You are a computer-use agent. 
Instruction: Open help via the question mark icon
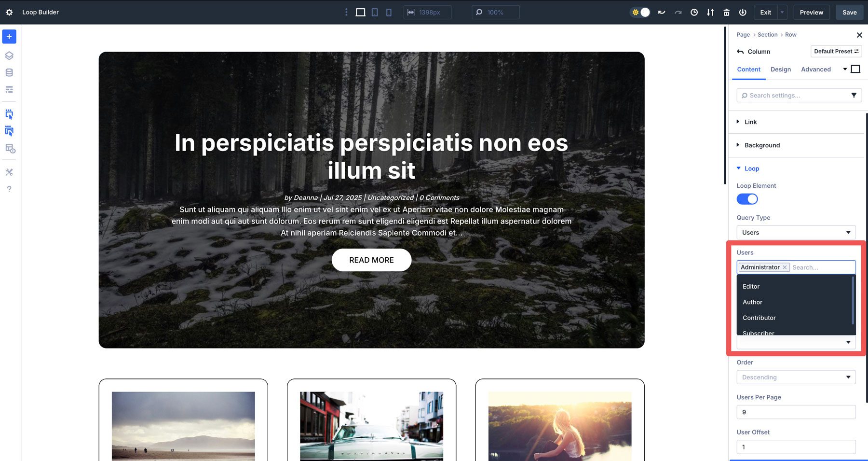pos(9,189)
